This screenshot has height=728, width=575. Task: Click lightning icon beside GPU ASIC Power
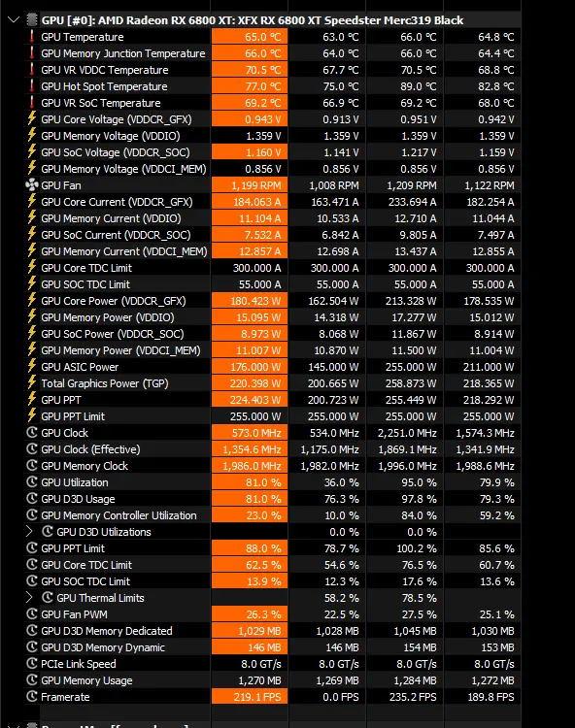(x=32, y=366)
